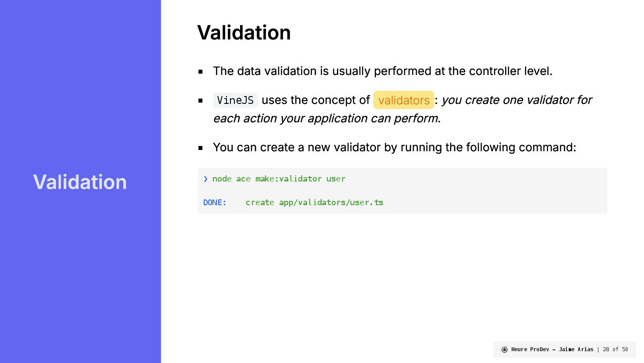Click the circular logo in the footer

tap(504, 349)
